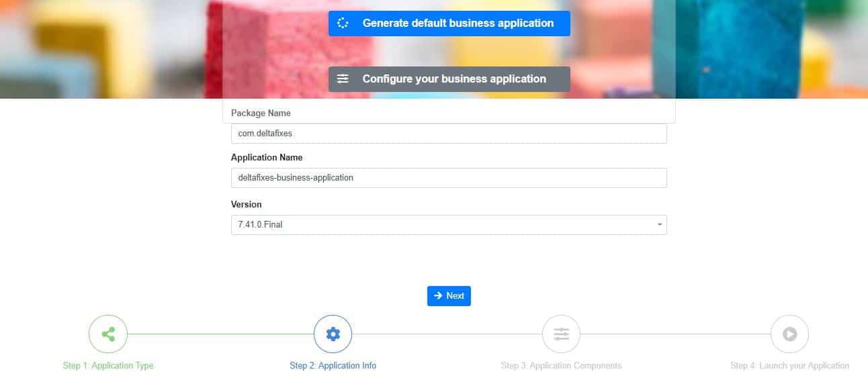Click the share icon for Step 1
The image size is (868, 380).
pos(107,334)
